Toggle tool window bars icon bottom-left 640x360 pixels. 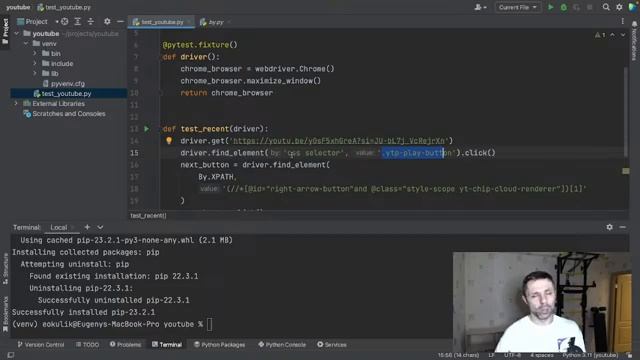click(11, 355)
